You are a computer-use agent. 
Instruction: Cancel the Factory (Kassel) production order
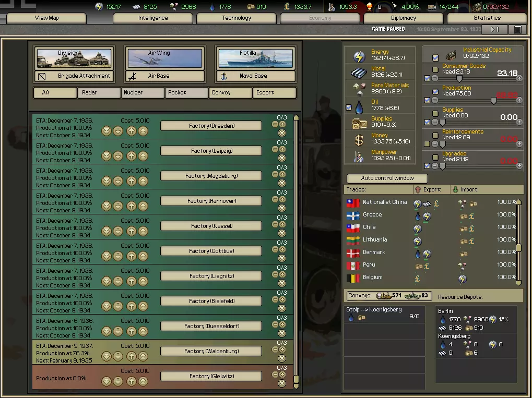click(282, 233)
